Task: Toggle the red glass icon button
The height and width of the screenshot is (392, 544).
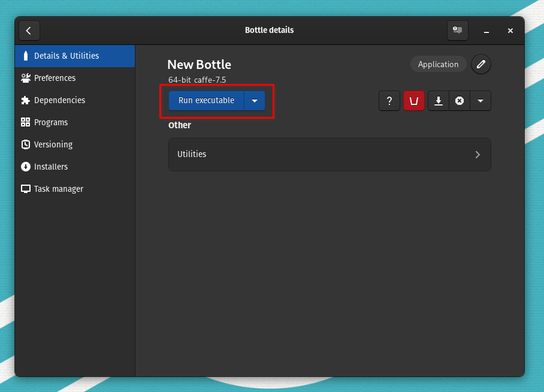Action: (x=414, y=101)
